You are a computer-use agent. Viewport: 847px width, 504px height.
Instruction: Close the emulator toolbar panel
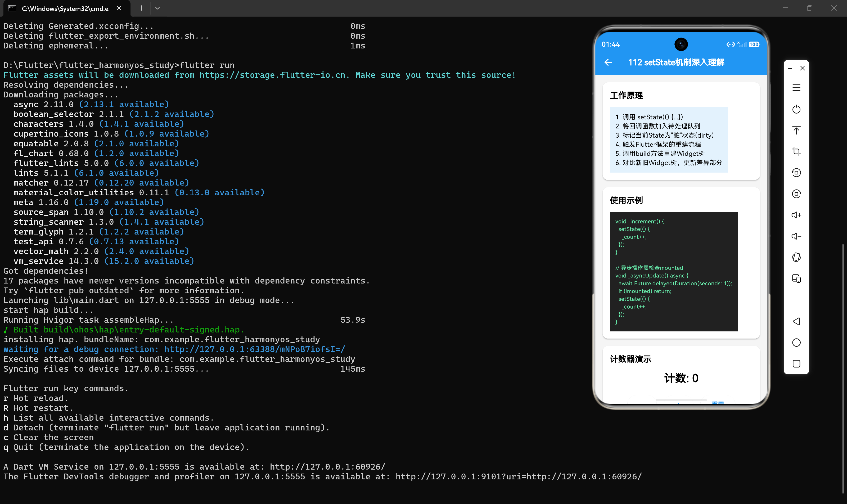[803, 68]
